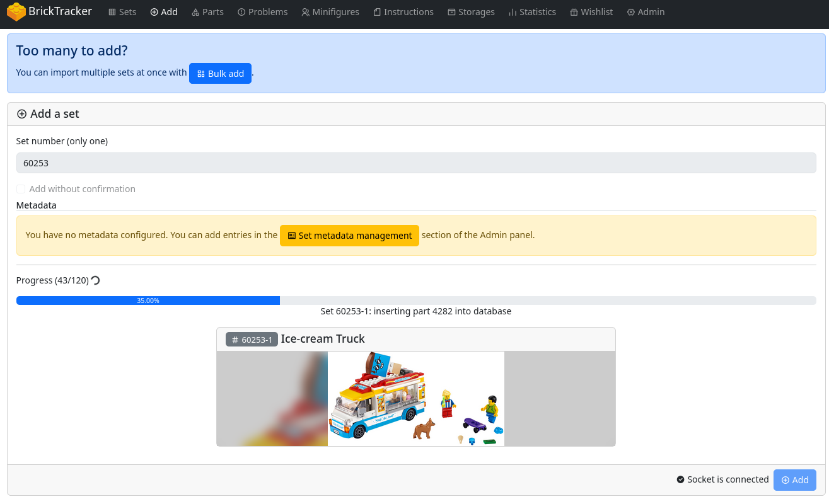Click the BrickTracker brick logo icon

pos(16,12)
